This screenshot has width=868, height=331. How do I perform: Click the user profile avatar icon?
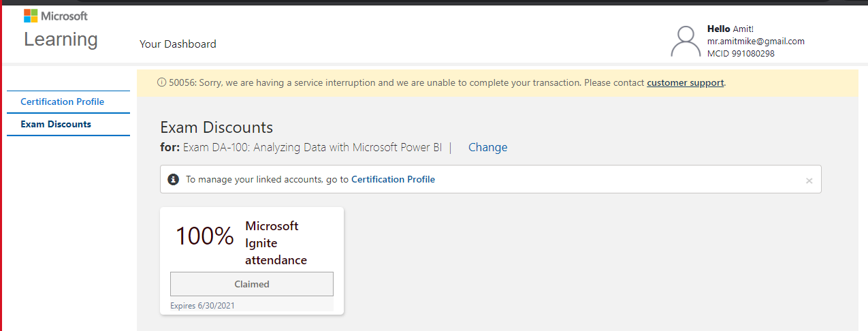686,42
